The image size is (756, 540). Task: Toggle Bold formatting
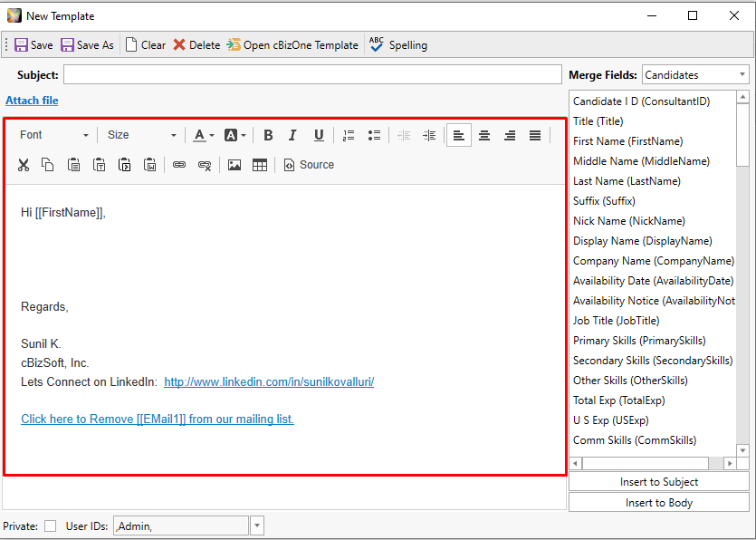(268, 135)
